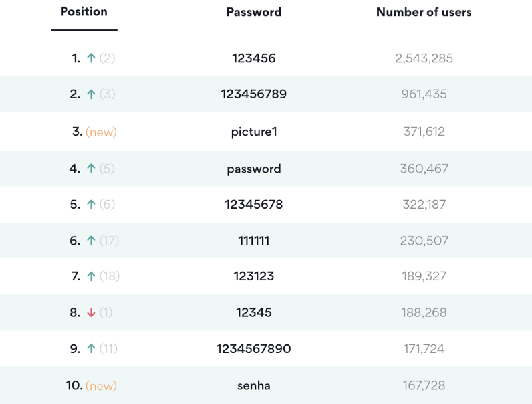Click the up arrow in the 1234567890 row
532x404 pixels.
click(x=92, y=348)
